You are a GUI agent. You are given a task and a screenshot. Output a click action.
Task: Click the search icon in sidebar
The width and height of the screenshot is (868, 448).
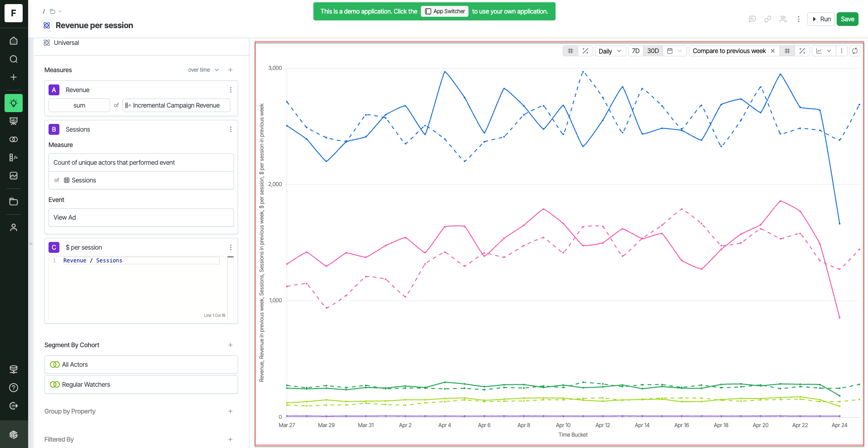click(14, 59)
